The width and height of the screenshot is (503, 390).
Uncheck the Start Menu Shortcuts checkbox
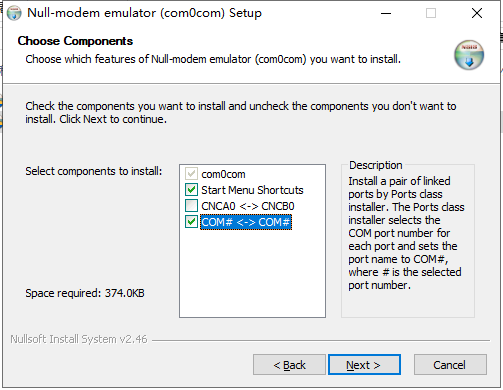point(191,190)
